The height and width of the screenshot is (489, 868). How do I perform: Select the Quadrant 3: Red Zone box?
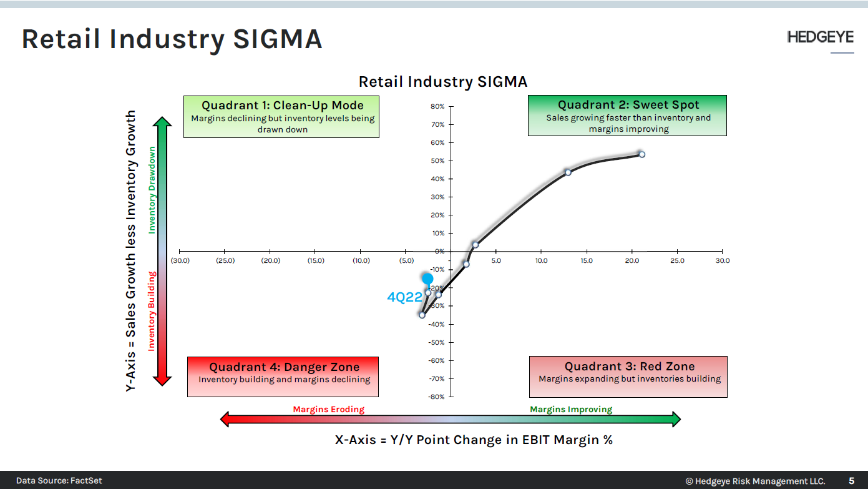[628, 377]
